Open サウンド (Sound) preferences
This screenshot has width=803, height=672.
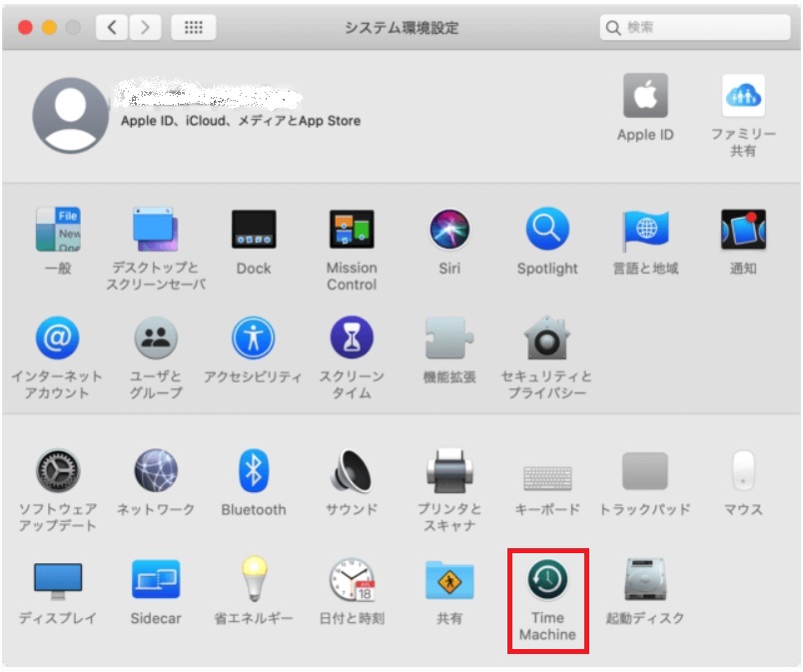[352, 471]
